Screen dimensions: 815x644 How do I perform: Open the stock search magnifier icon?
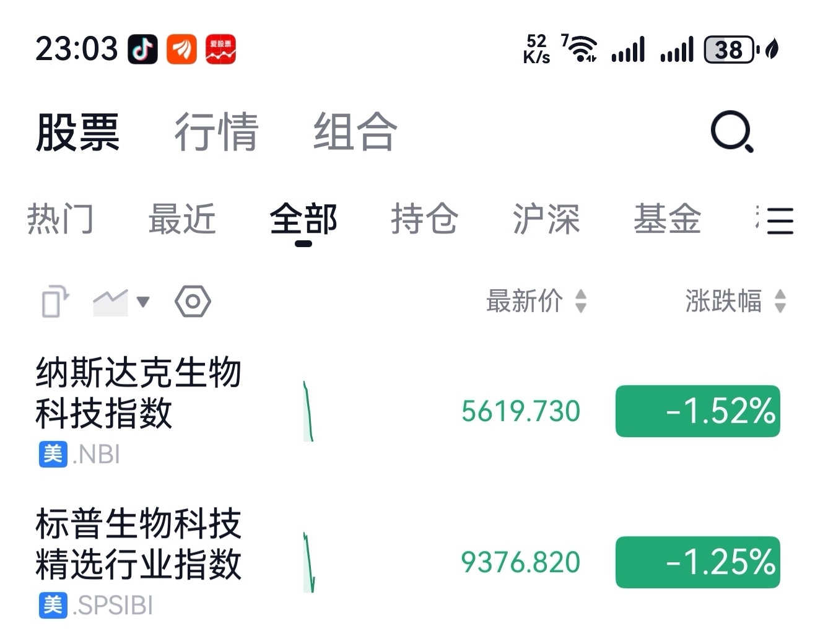tap(731, 131)
